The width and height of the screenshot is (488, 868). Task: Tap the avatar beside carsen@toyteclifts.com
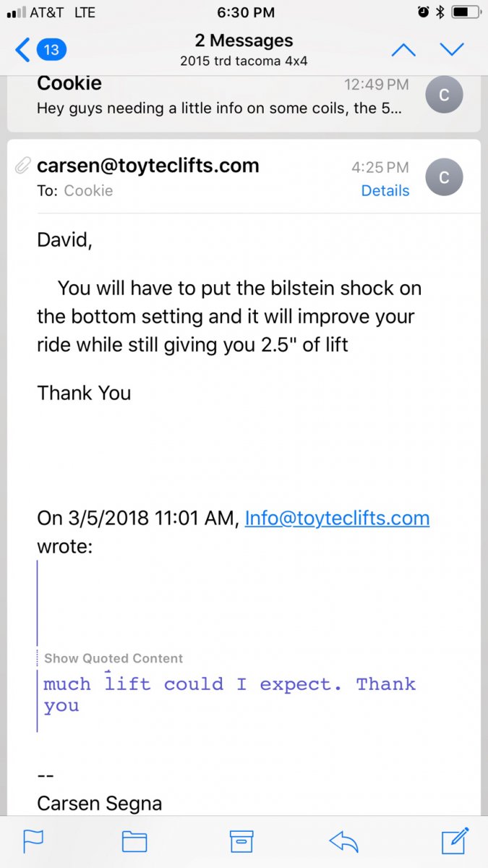point(445,177)
